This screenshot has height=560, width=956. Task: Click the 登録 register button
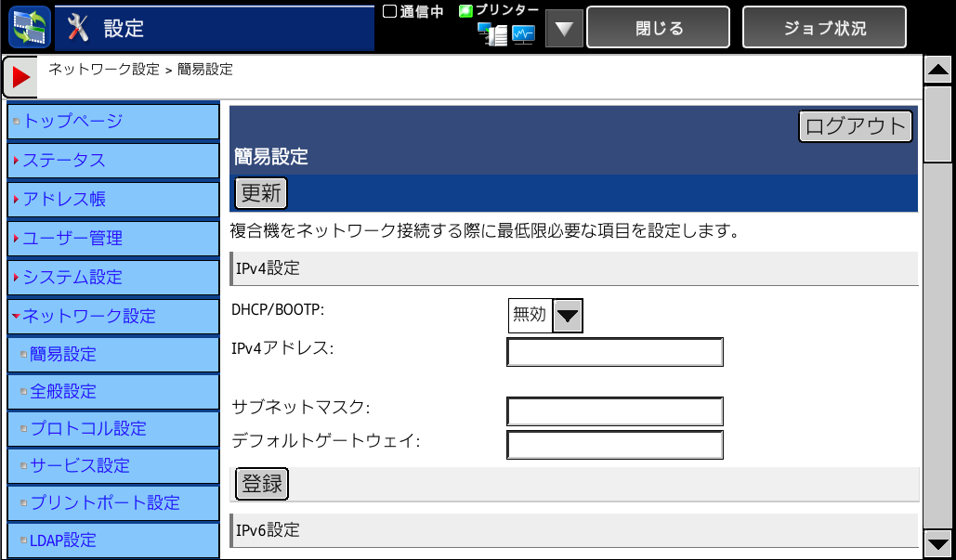261,484
